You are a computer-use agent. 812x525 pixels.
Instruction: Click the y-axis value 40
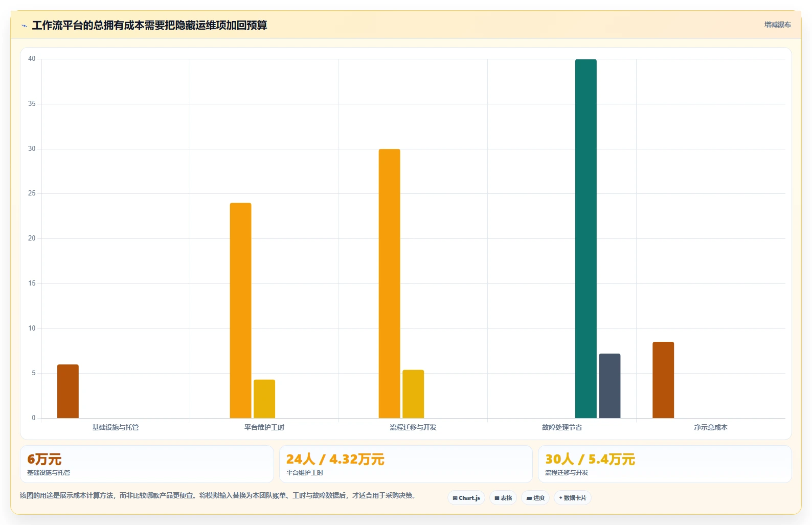pos(32,59)
